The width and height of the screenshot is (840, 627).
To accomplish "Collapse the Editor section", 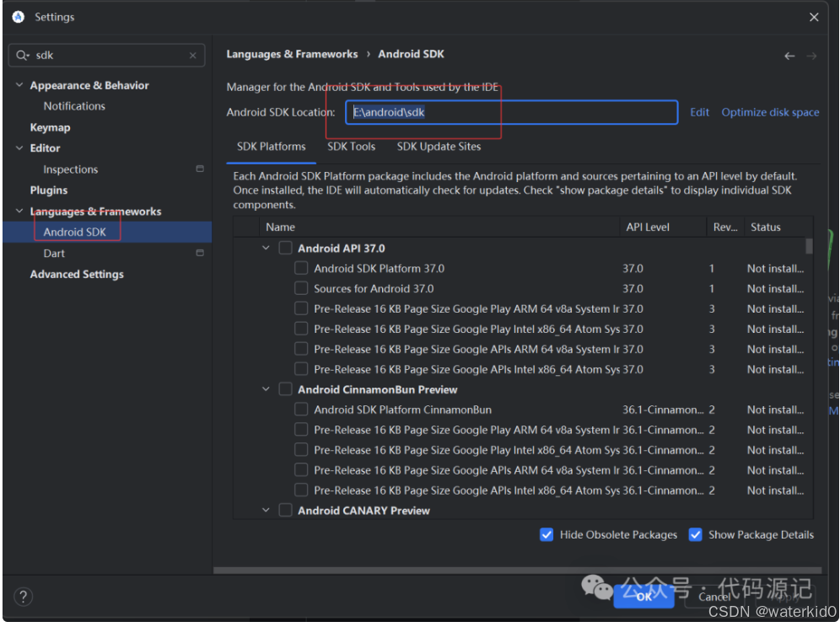I will [x=19, y=148].
